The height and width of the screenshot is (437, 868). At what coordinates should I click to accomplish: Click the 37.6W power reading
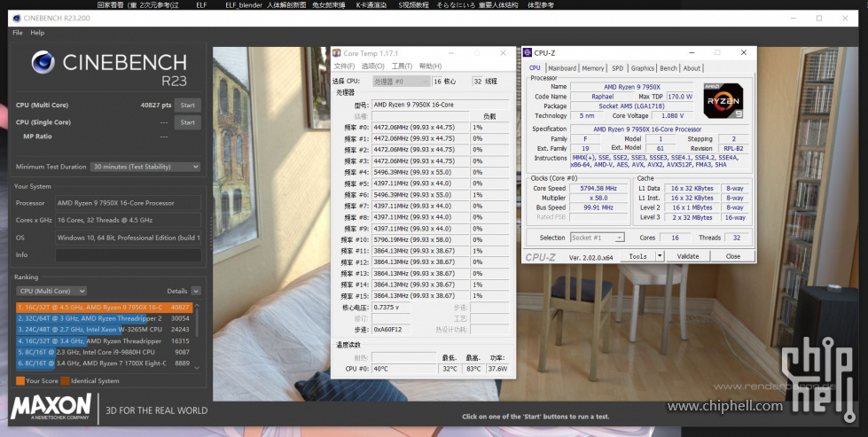[497, 369]
